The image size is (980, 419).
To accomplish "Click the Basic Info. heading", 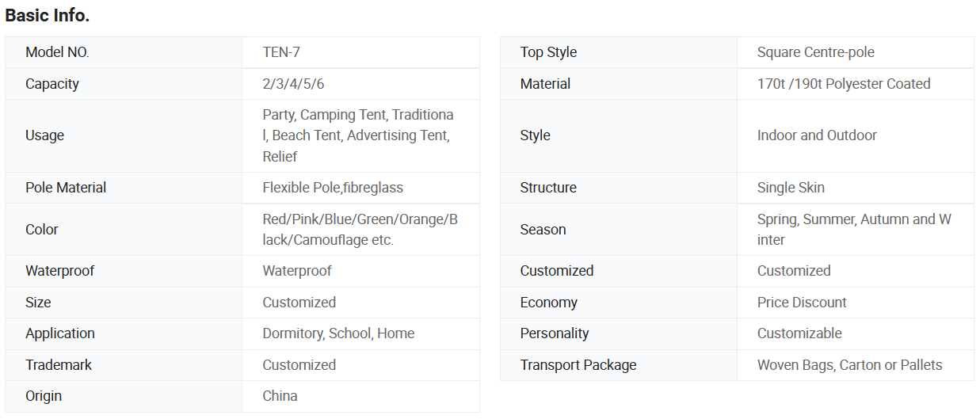I will click(47, 16).
